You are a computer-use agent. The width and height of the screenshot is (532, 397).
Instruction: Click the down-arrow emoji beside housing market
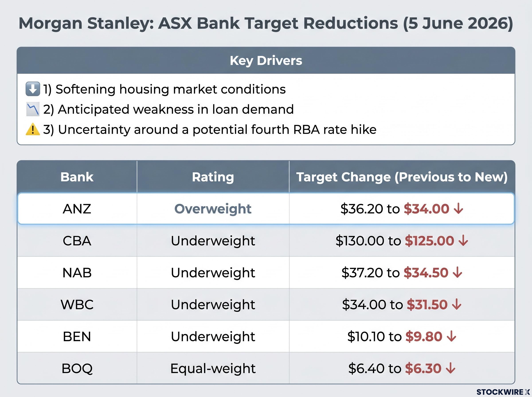33,89
